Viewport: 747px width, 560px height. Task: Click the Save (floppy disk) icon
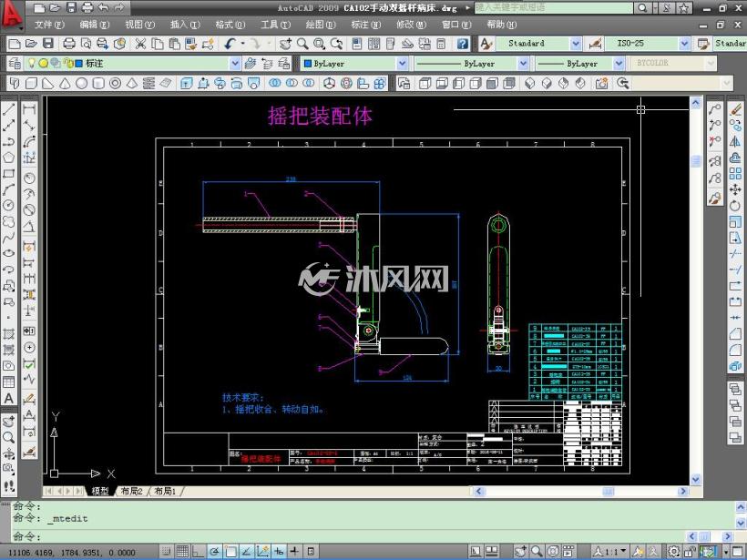[x=48, y=44]
